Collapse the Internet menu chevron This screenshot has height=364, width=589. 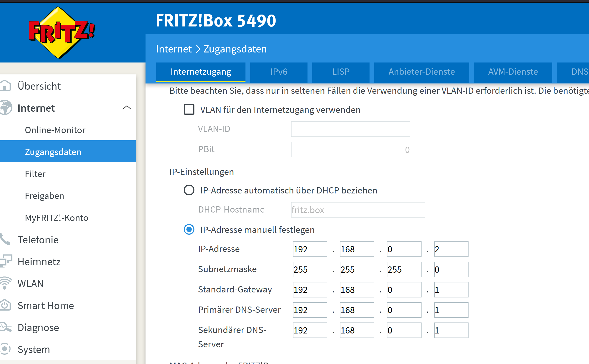point(127,108)
